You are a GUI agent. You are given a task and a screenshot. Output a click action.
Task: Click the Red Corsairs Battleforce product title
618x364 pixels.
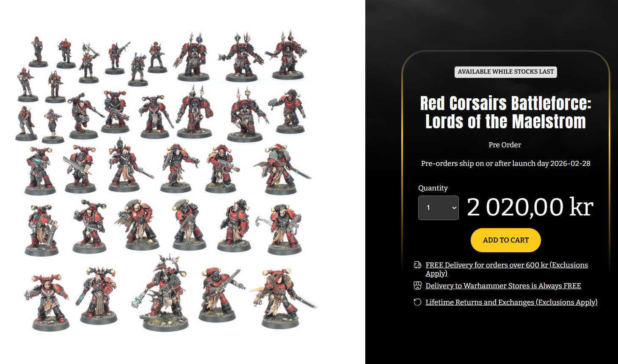coord(505,112)
